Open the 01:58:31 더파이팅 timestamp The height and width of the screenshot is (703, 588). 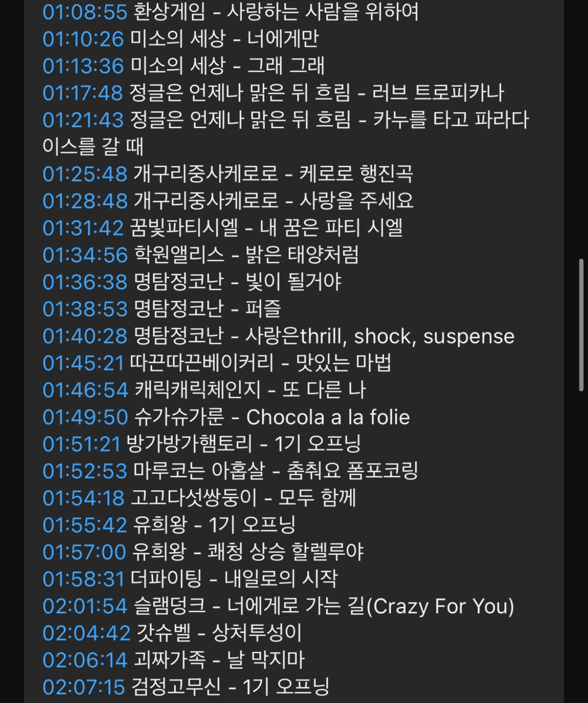tap(83, 579)
